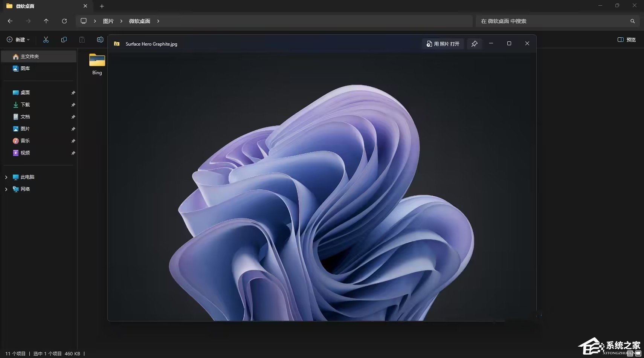Screen dimensions: 644x358
Task: Expand chevron after 微软桌面 in address bar
Action: (x=158, y=21)
